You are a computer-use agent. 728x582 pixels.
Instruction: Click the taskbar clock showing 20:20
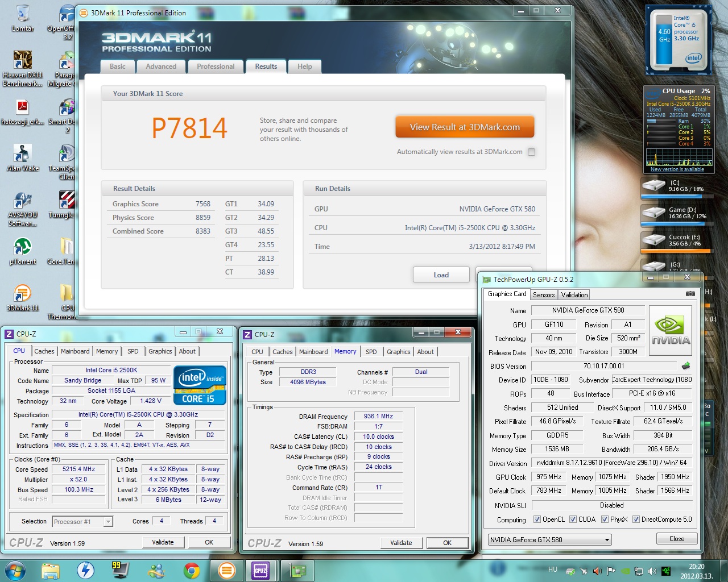point(697,571)
